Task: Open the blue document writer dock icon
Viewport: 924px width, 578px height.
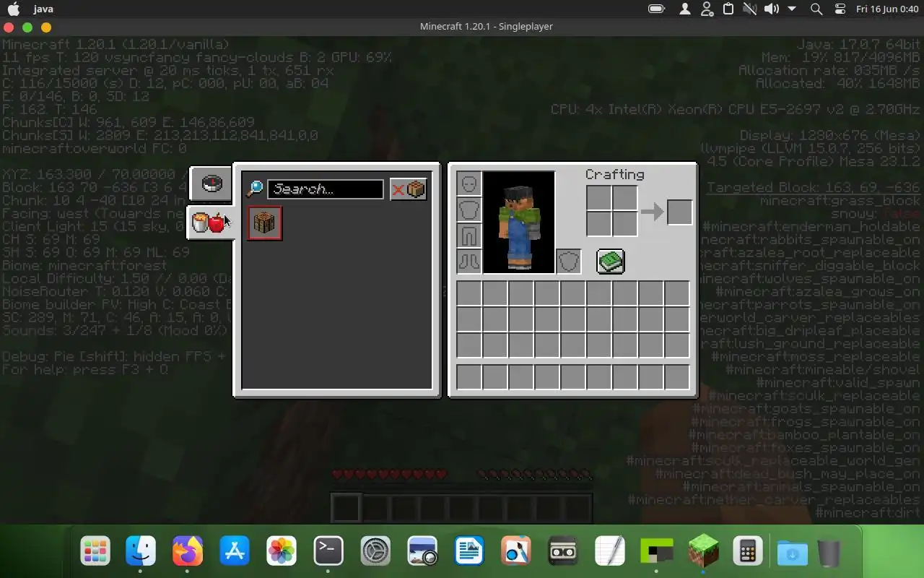Action: point(469,551)
